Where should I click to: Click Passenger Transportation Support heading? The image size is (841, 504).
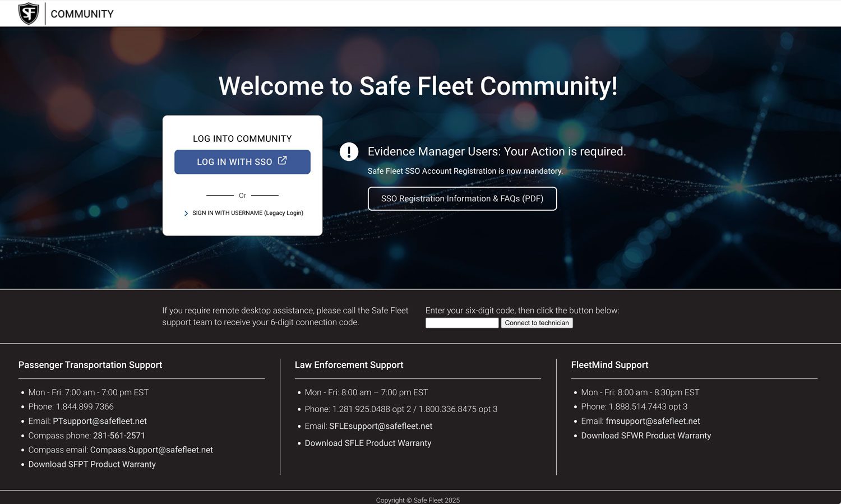pos(90,365)
